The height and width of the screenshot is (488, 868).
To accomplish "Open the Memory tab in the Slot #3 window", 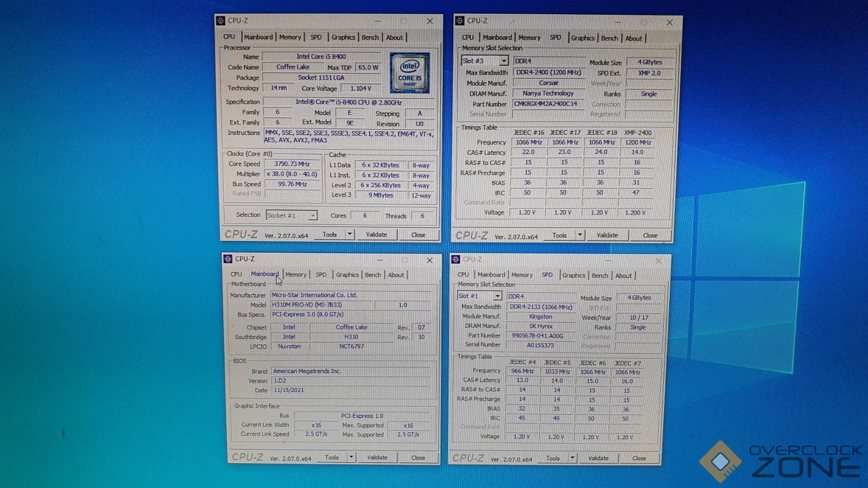I will [x=529, y=38].
